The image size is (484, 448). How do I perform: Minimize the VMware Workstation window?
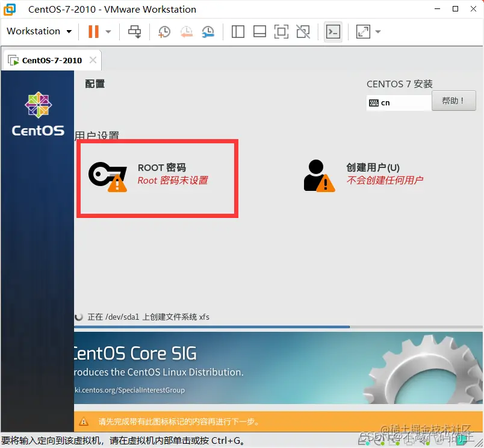coord(437,9)
